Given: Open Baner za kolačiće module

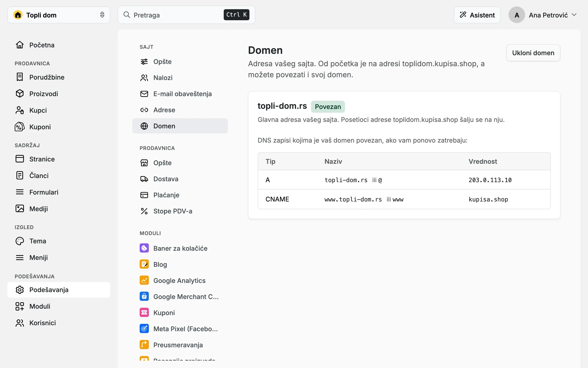Looking at the screenshot, I should [180, 248].
